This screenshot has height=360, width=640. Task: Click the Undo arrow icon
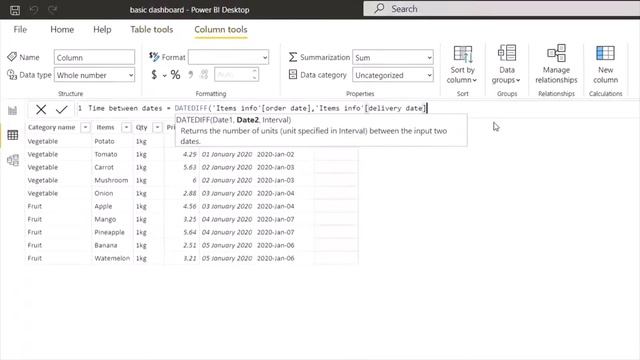coord(34,9)
